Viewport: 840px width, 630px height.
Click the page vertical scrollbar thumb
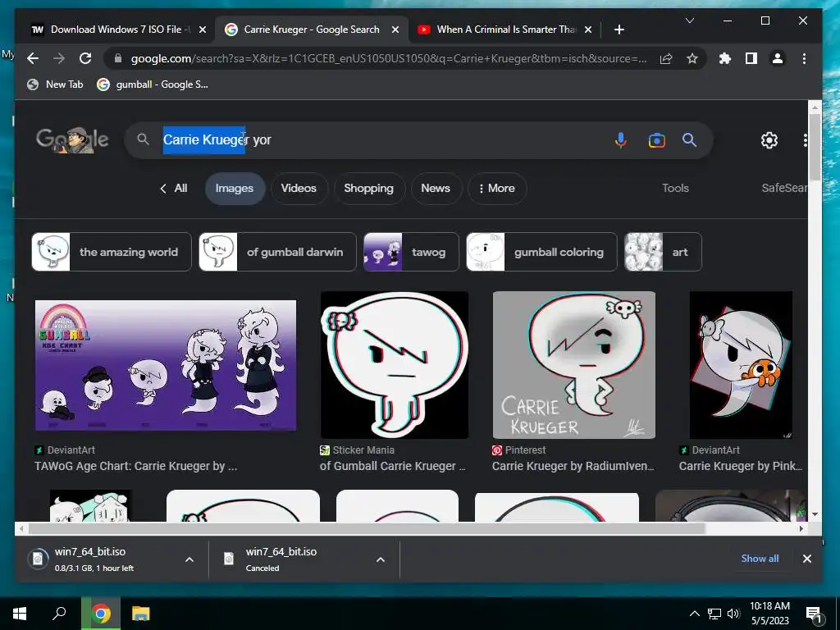point(815,146)
